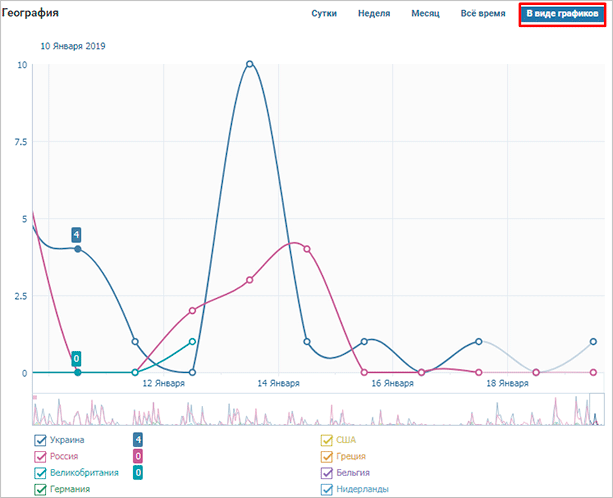Uncheck the Нидерланды series checkbox
Viewport: 613px width, 498px height.
327,489
